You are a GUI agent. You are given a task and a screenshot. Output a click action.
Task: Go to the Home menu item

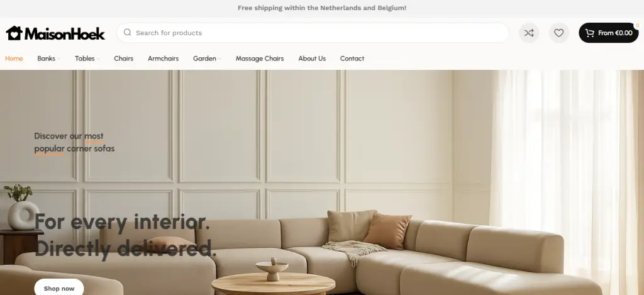tap(14, 58)
